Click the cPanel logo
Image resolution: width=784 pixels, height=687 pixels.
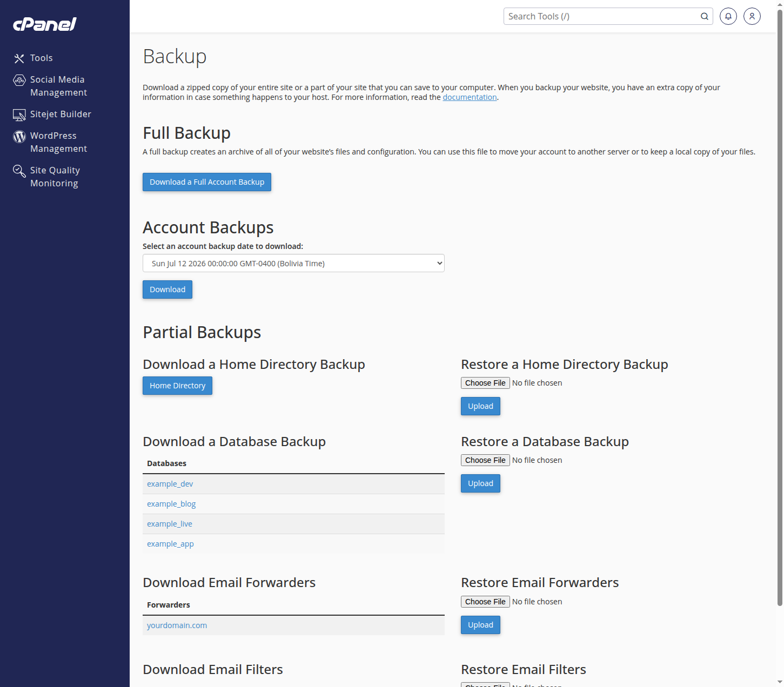pos(45,24)
